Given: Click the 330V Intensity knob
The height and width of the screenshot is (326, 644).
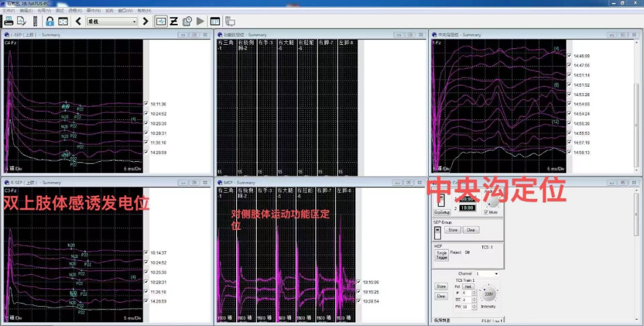Looking at the screenshot, I should [x=488, y=294].
